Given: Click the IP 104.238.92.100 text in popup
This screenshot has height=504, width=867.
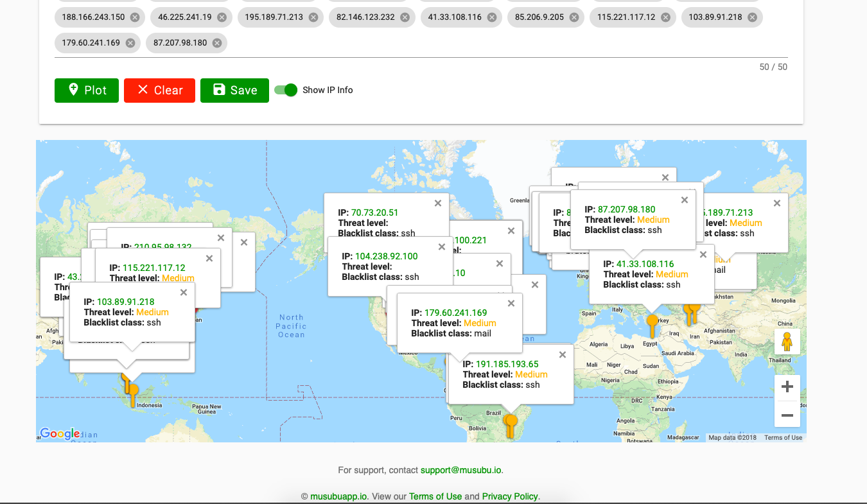Looking at the screenshot, I should pos(380,256).
